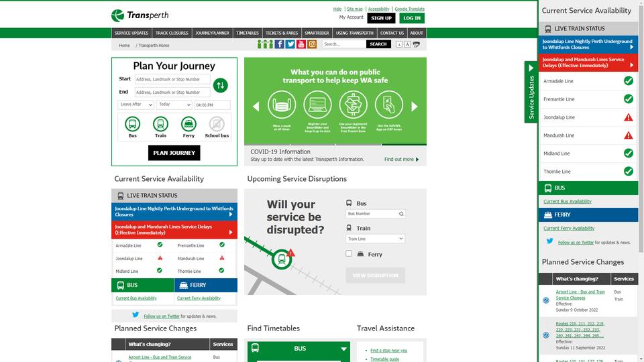Open the YouTube icon
644x362 pixels.
[301, 44]
